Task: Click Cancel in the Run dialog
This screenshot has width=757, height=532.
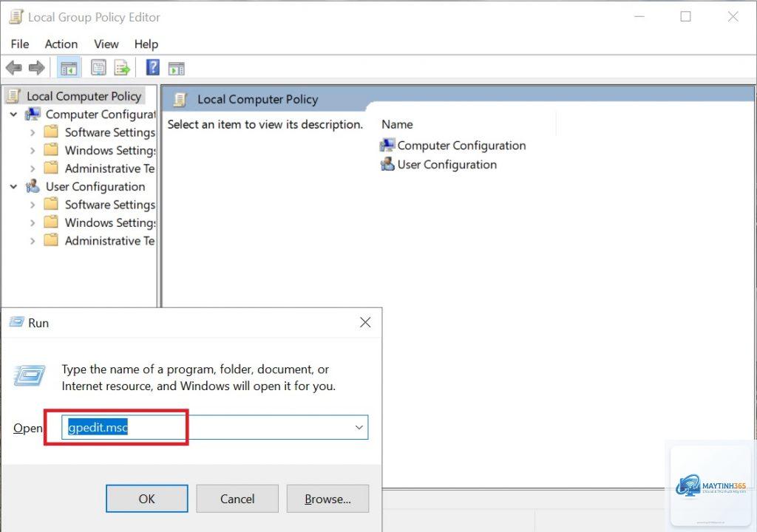Action: (237, 499)
